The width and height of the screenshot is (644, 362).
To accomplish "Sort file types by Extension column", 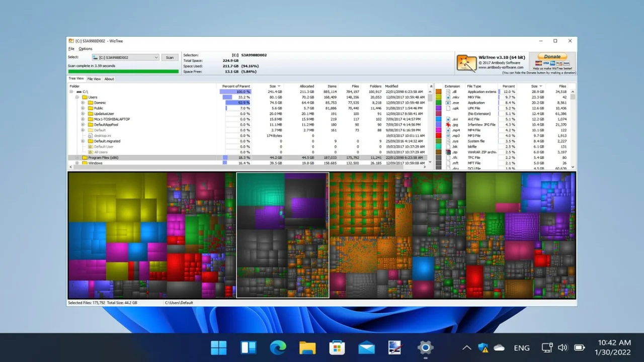I will coord(452,86).
